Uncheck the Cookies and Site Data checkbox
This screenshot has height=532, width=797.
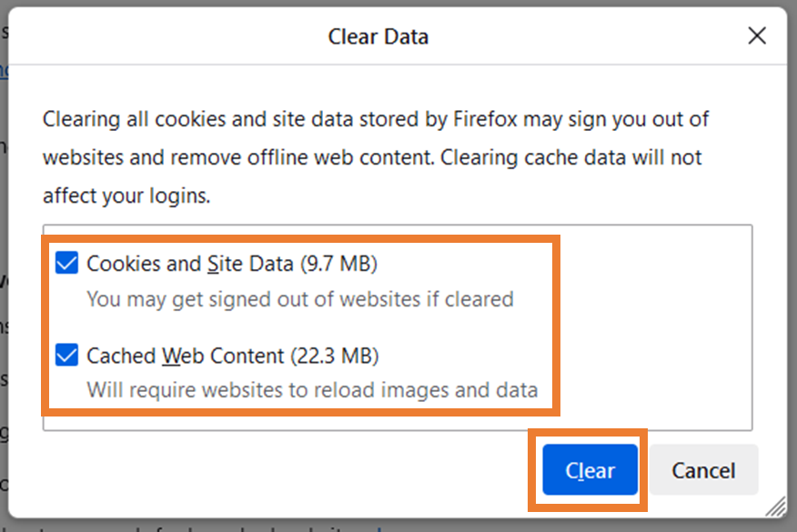tap(66, 264)
